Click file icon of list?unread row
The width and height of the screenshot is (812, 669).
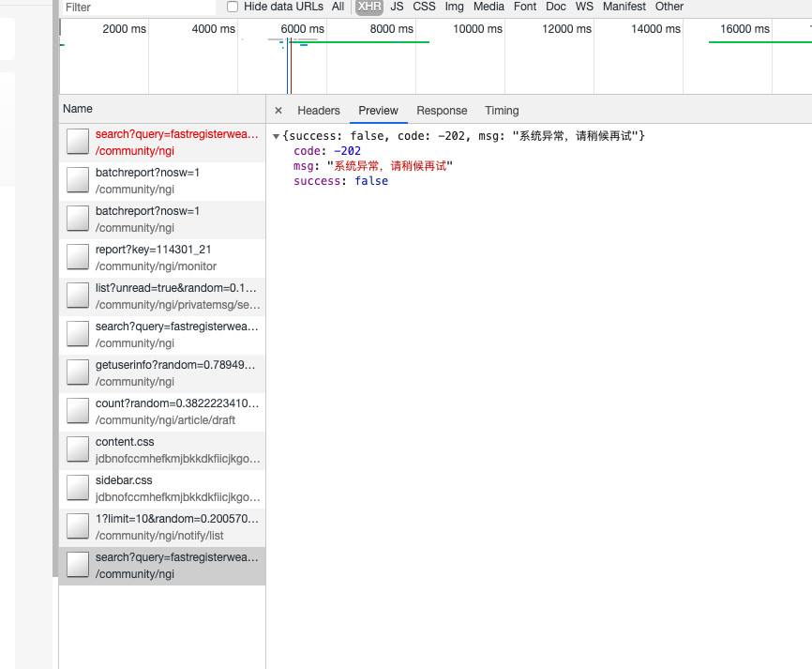pyautogui.click(x=78, y=296)
